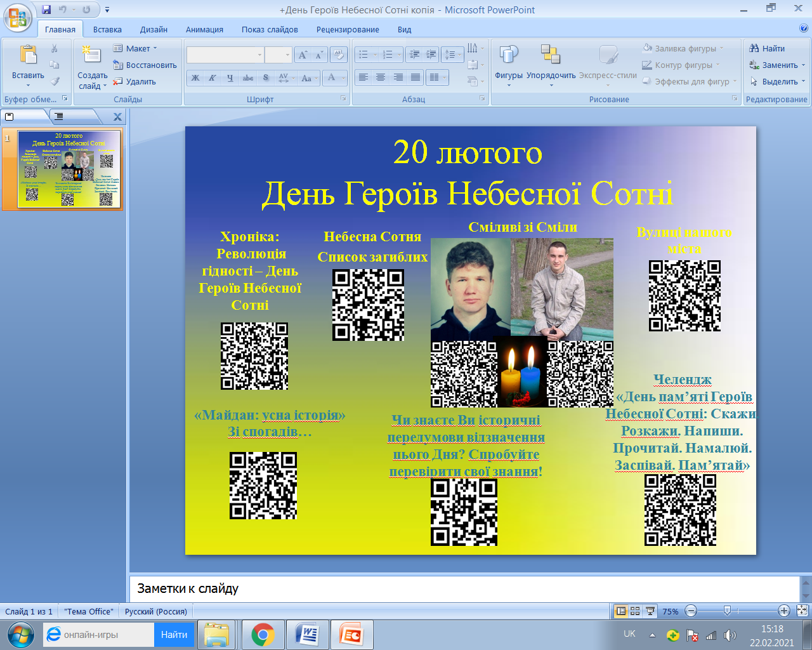
Task: Click the Paste clipboard icon
Action: coord(28,55)
